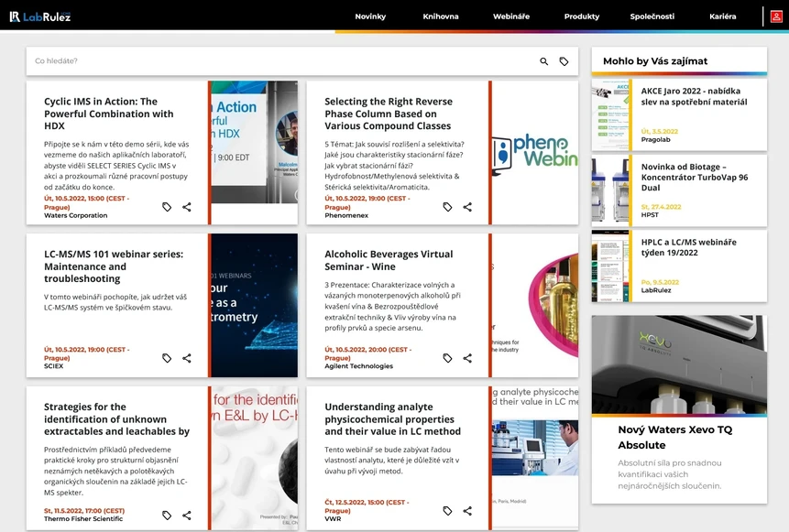Share the Cyclic IMS in Action webinar
The image size is (789, 532).
tap(187, 207)
